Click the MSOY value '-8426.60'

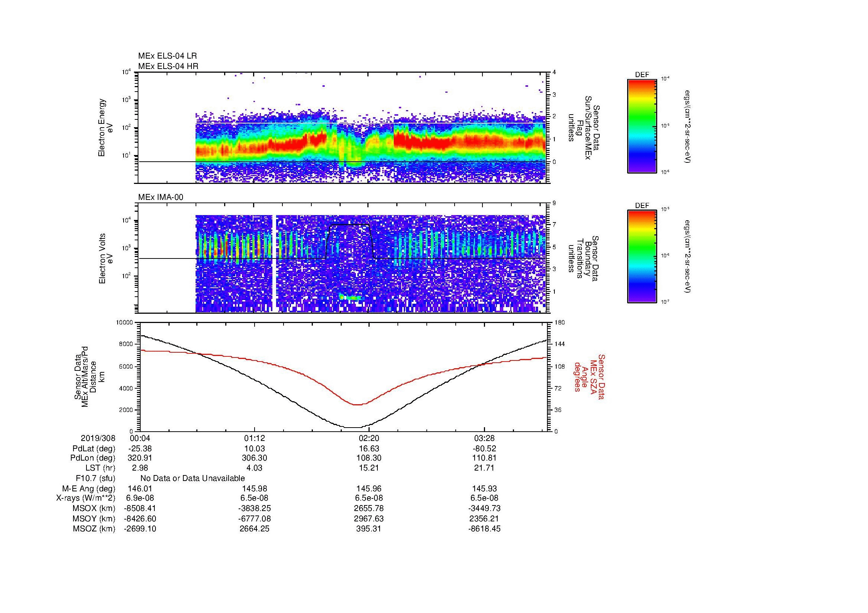coord(140,518)
